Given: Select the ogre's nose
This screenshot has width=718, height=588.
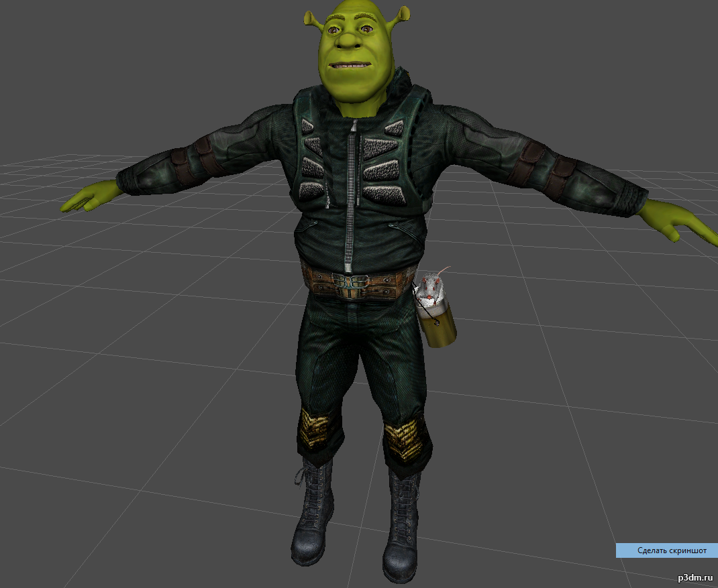Looking at the screenshot, I should [x=350, y=40].
